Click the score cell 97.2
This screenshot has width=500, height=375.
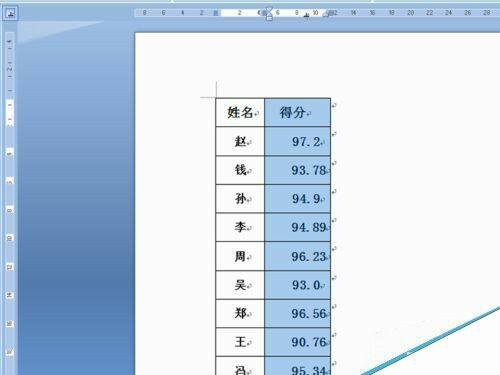point(297,141)
